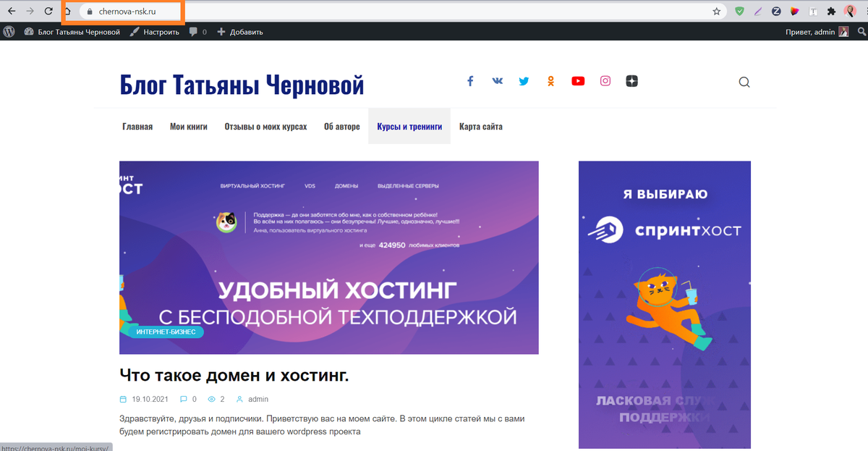Click the post author name admin
Image resolution: width=868 pixels, height=451 pixels.
click(258, 399)
